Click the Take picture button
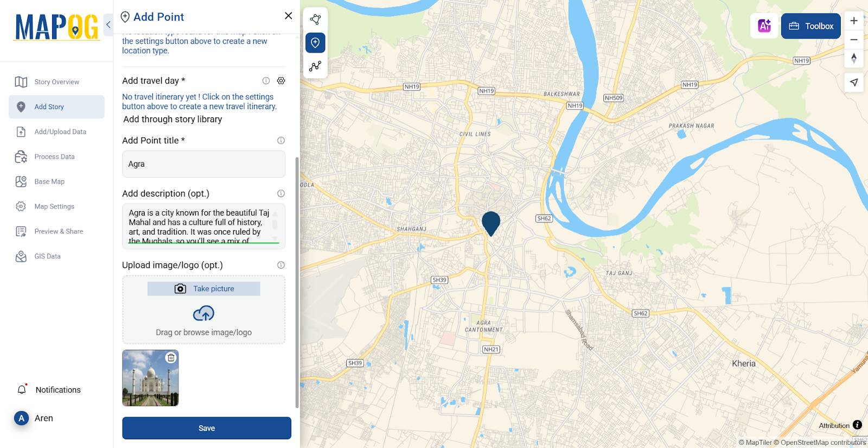The width and height of the screenshot is (868, 448). (x=204, y=289)
